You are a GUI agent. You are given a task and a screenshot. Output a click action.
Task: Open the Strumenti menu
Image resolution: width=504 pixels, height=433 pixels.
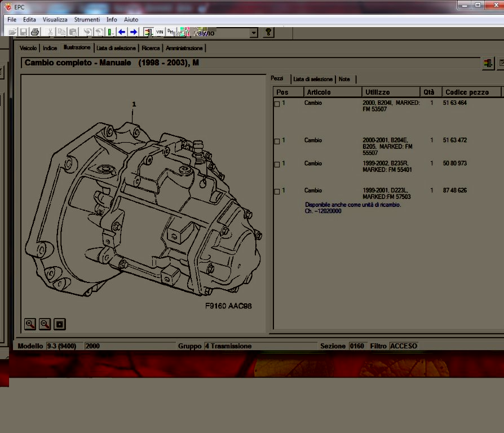click(x=87, y=20)
